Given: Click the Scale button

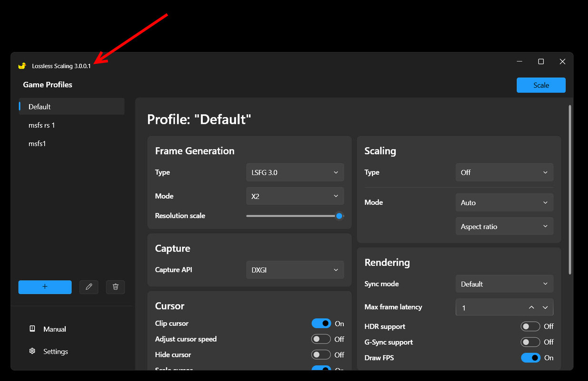Looking at the screenshot, I should point(541,85).
